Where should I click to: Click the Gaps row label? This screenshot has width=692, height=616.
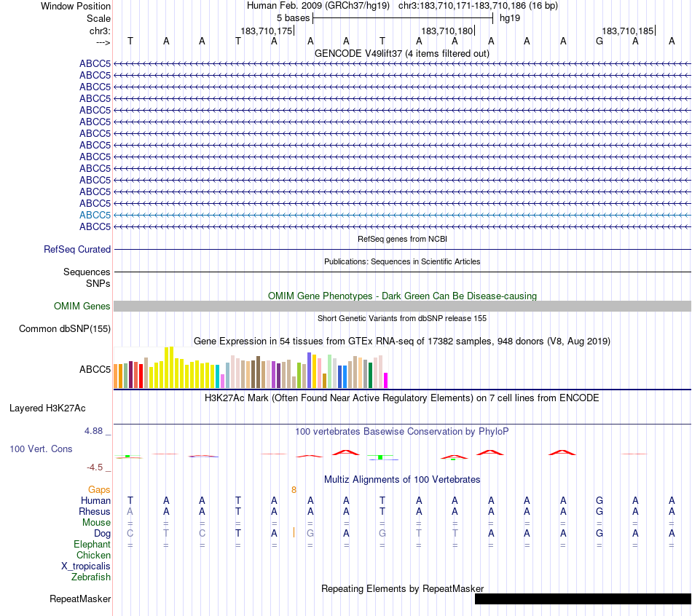(x=99, y=489)
